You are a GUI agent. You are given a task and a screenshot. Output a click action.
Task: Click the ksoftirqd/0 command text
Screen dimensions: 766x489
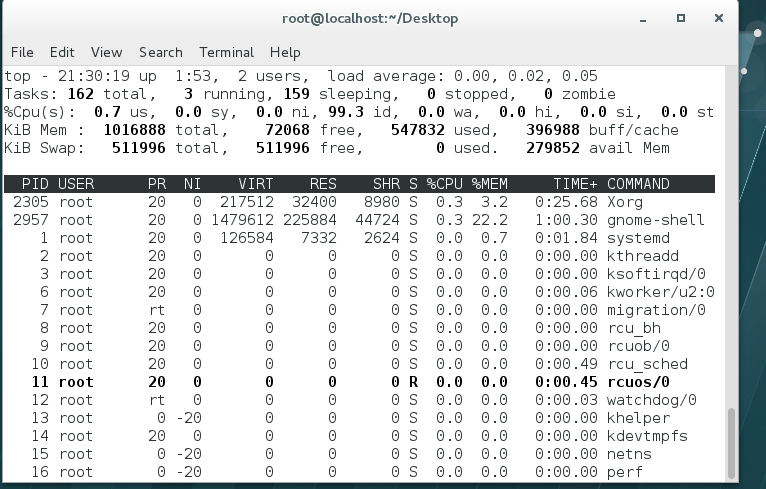click(656, 274)
